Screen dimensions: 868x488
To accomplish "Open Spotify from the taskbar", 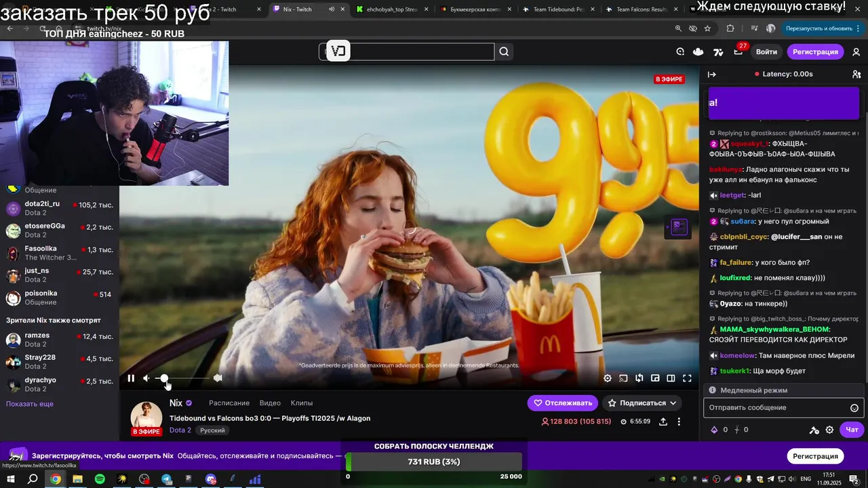I will [100, 479].
